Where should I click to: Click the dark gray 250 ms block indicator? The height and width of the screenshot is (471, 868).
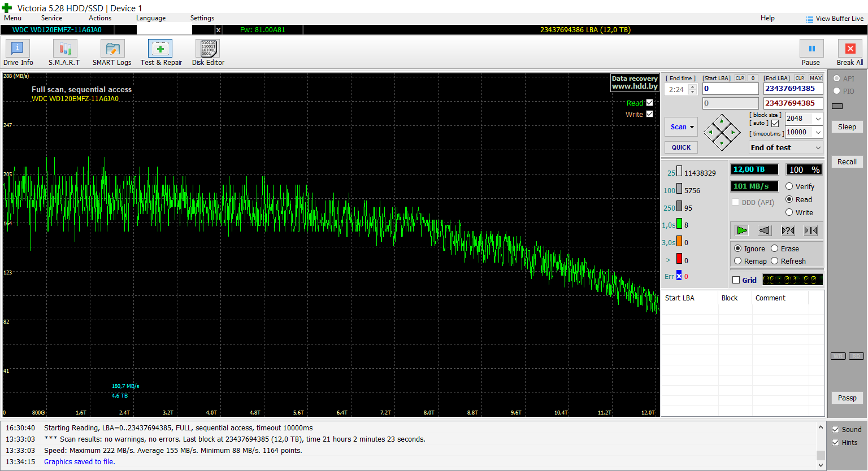point(679,207)
